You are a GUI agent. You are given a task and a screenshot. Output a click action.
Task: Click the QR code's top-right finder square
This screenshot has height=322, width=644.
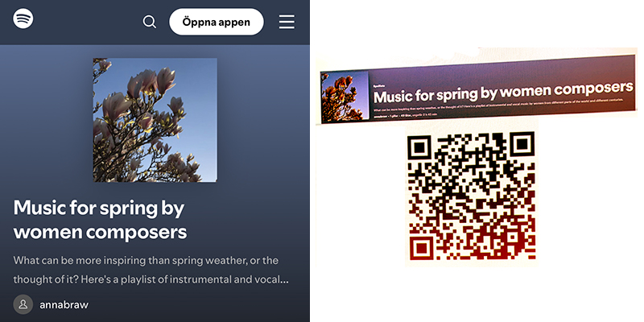point(522,144)
